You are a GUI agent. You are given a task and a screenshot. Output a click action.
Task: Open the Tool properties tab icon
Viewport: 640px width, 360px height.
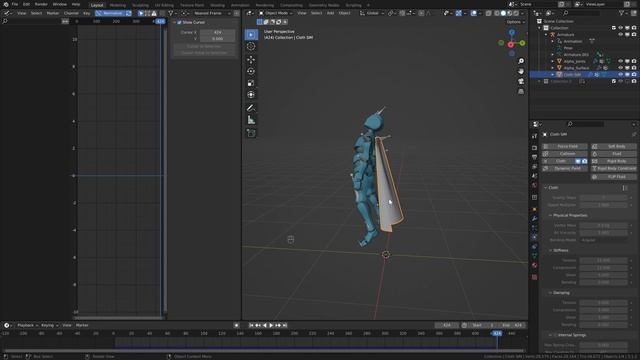534,136
